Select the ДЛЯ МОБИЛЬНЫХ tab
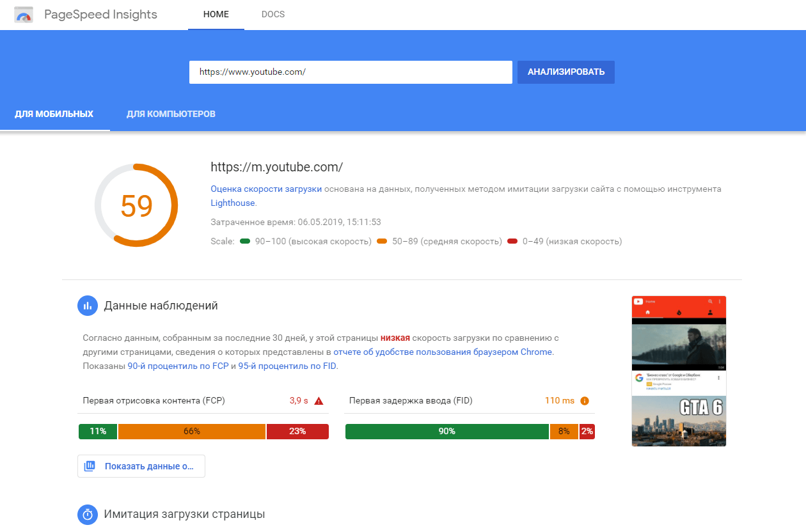Image resolution: width=806 pixels, height=532 pixels. [x=55, y=114]
